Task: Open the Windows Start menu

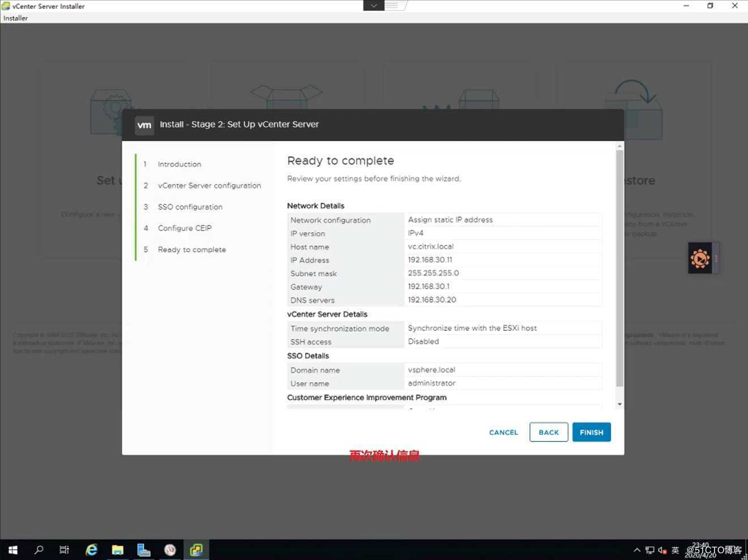Action: 12,550
